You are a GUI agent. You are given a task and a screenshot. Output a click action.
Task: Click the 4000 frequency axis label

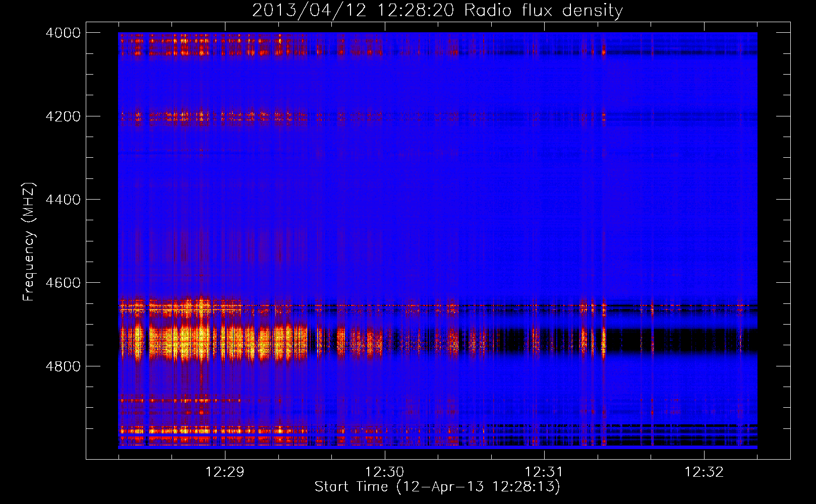point(63,33)
